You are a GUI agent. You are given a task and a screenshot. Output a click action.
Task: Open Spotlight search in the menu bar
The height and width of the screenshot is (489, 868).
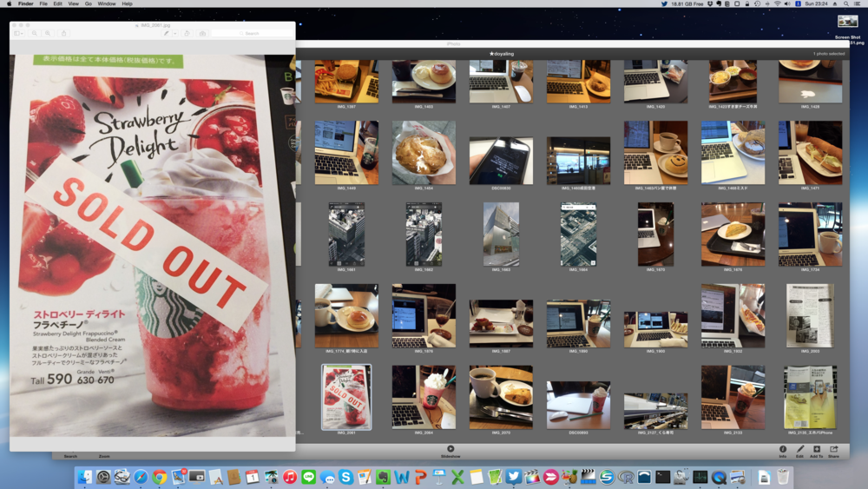pyautogui.click(x=846, y=3)
